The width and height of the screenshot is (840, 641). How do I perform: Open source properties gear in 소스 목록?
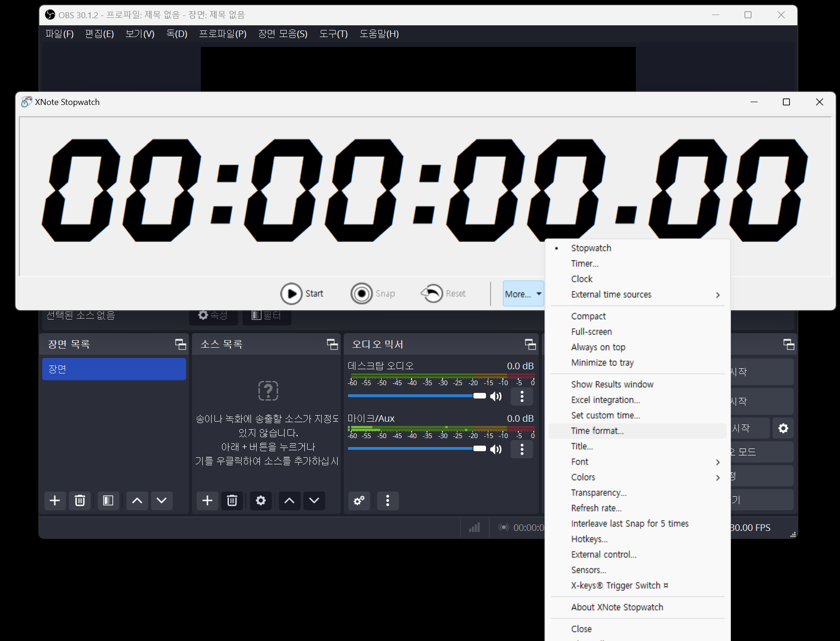[261, 501]
